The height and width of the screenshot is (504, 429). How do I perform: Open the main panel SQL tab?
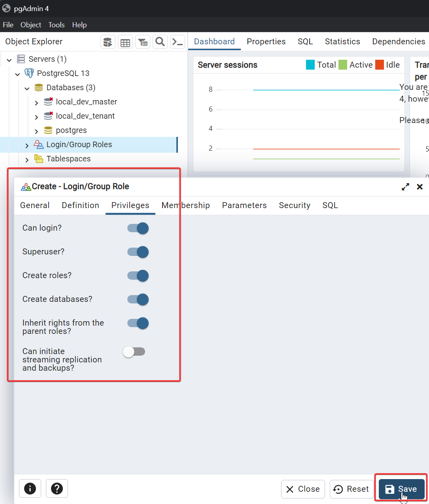305,42
